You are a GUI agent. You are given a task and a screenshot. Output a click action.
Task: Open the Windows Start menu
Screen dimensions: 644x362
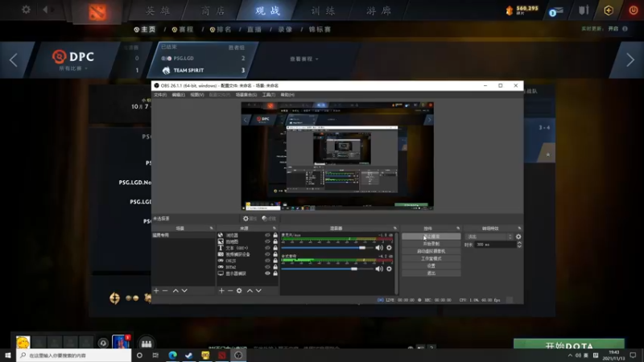[x=8, y=355]
